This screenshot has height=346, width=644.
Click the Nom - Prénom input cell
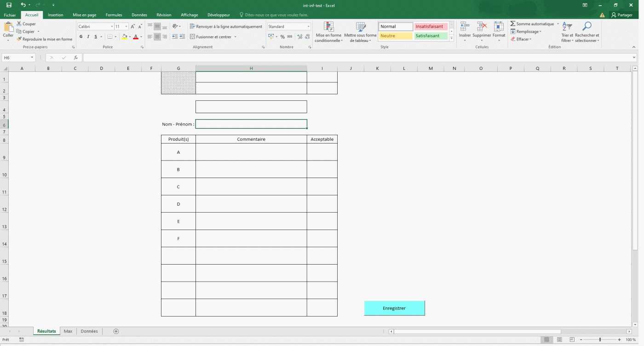[251, 124]
